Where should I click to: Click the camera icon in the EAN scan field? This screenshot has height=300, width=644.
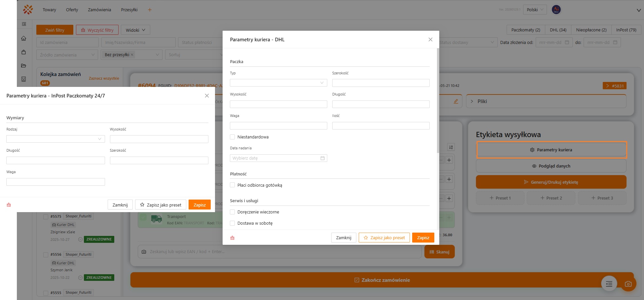[144, 252]
